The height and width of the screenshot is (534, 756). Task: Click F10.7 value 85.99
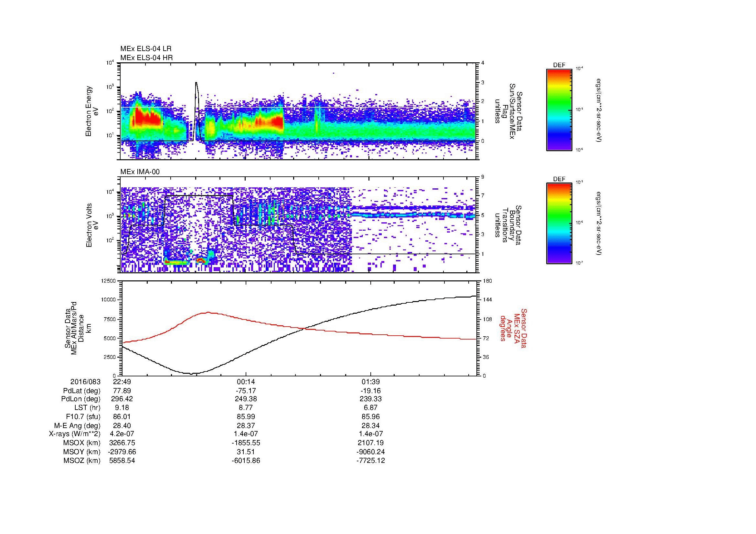point(246,416)
